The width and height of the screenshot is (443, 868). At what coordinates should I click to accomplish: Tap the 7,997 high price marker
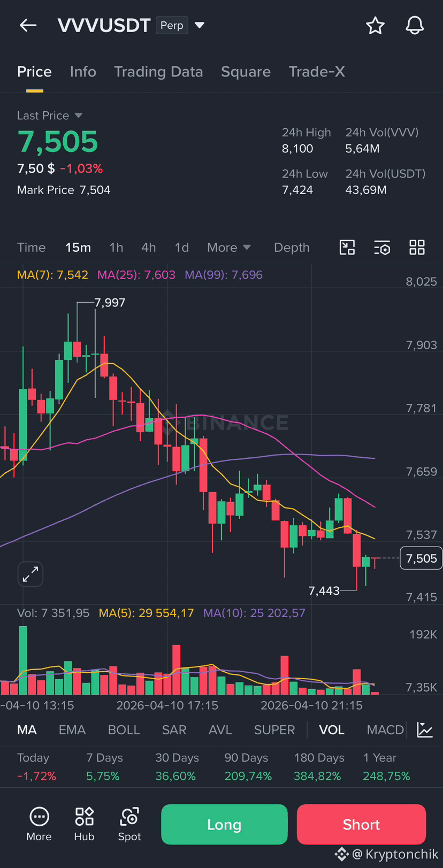[110, 303]
